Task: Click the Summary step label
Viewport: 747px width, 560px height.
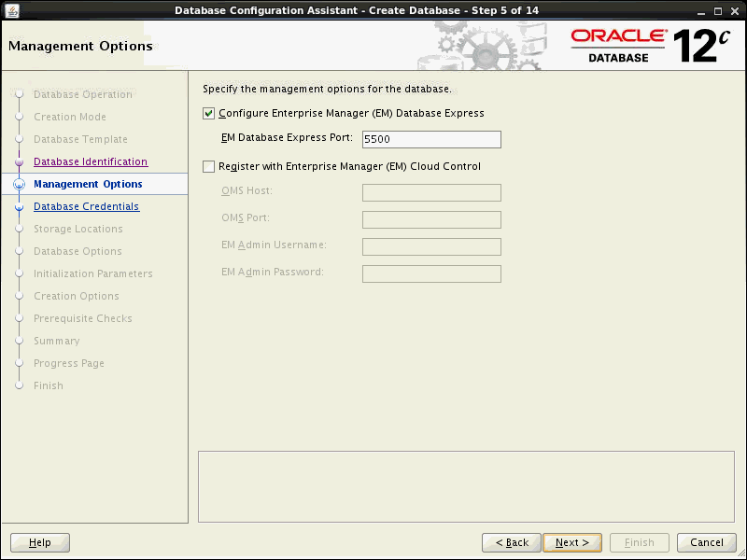Action: click(x=57, y=341)
